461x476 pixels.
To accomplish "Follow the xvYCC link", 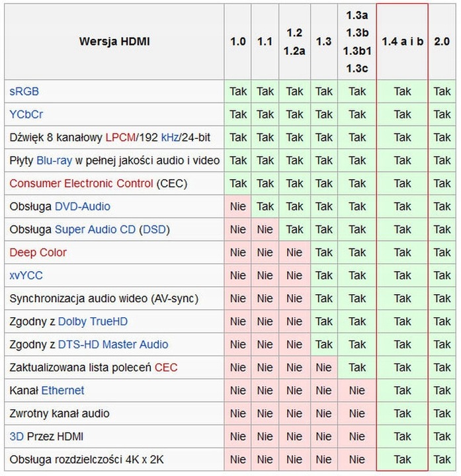I will pos(26,275).
